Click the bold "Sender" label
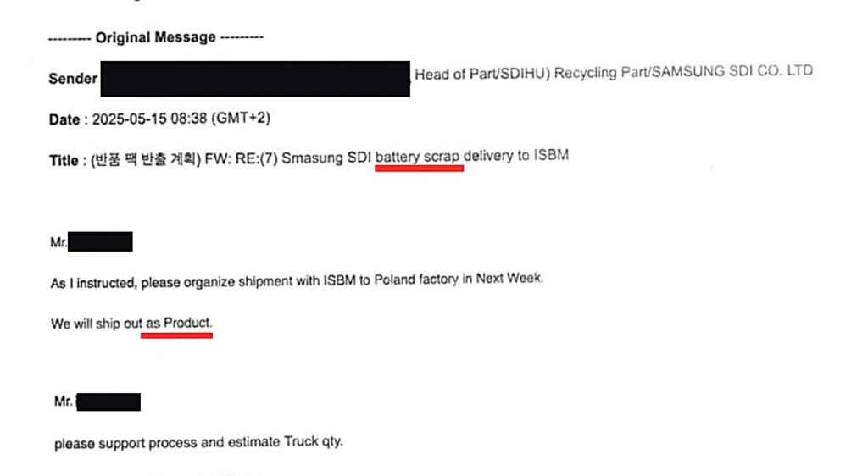This screenshot has width=868, height=476. [74, 79]
